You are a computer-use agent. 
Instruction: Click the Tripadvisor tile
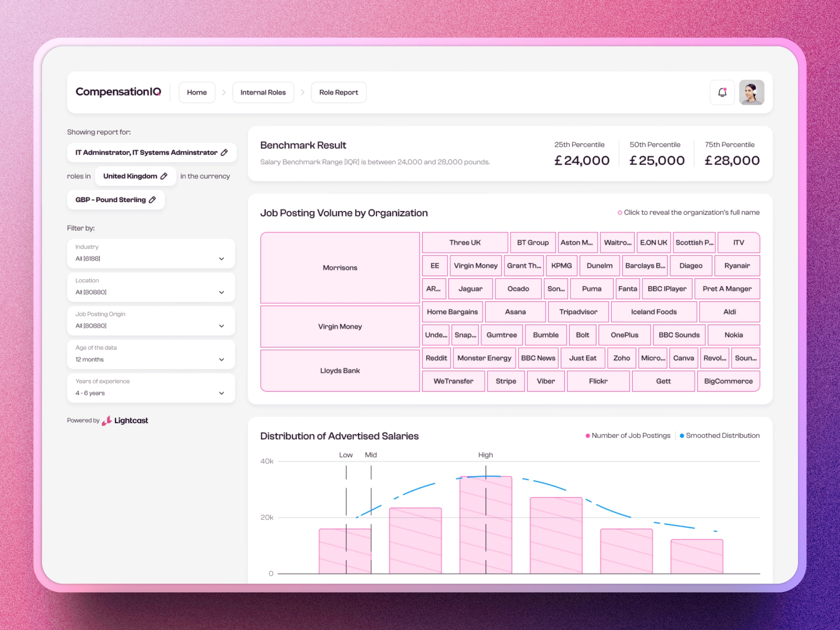click(x=578, y=312)
